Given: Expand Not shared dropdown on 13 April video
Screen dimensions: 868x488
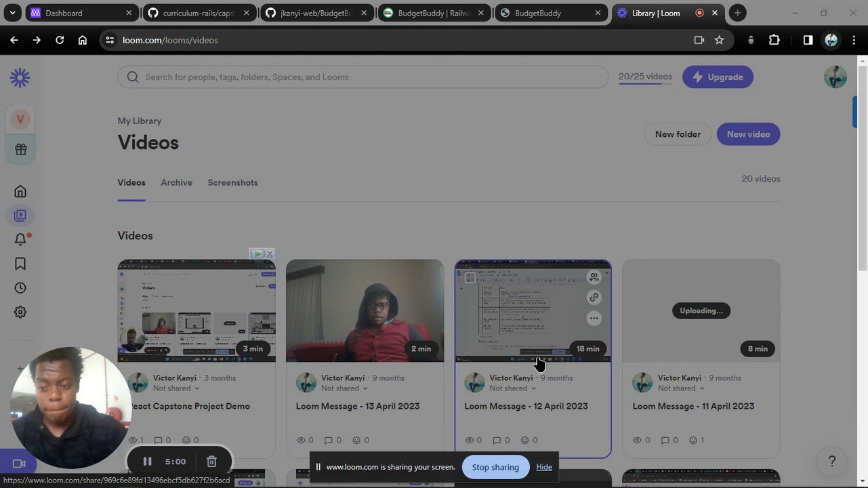Looking at the screenshot, I should coord(344,388).
